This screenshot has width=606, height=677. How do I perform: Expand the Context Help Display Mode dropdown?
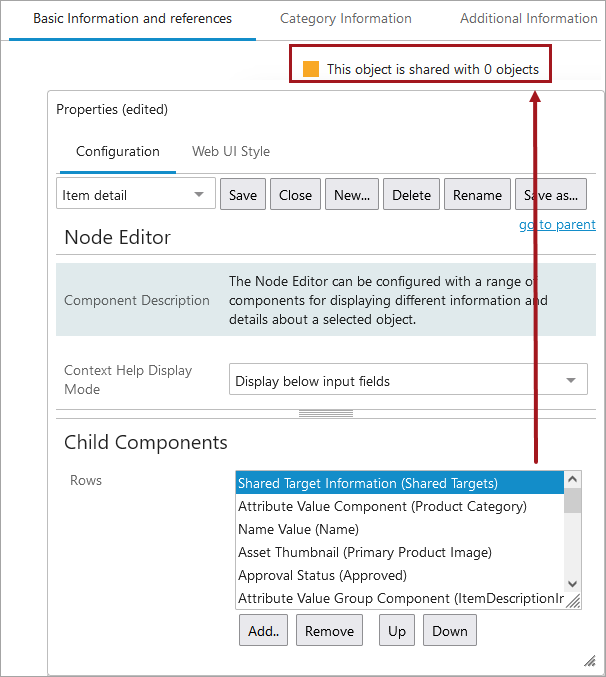(x=408, y=380)
